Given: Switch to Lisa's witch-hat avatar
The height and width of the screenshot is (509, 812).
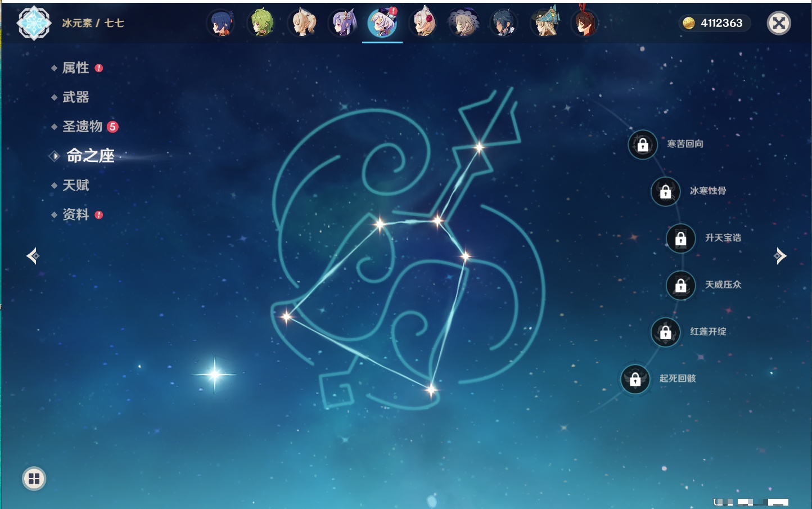Looking at the screenshot, I should click(x=463, y=23).
